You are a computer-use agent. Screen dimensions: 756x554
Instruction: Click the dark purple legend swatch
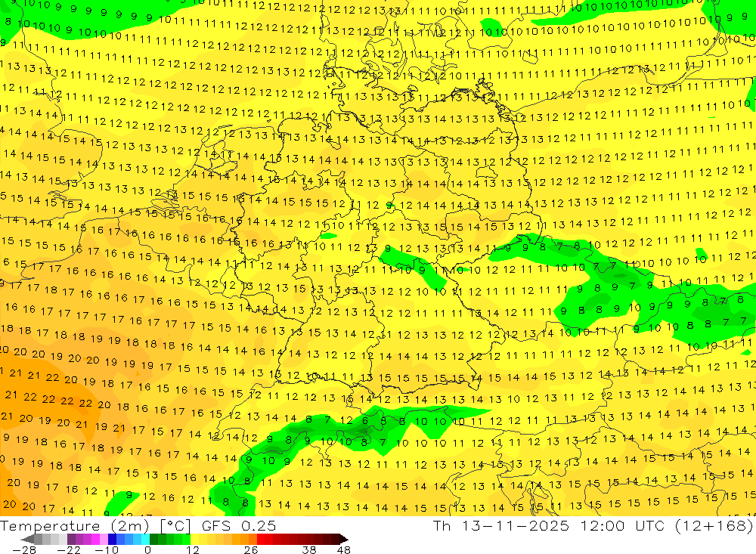[x=71, y=539]
